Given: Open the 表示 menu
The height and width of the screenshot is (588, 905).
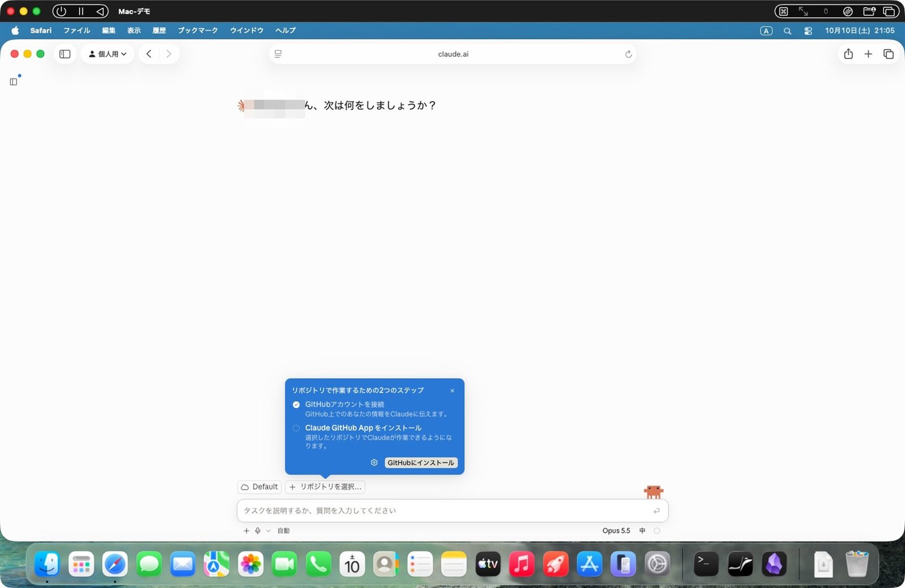Looking at the screenshot, I should 134,31.
